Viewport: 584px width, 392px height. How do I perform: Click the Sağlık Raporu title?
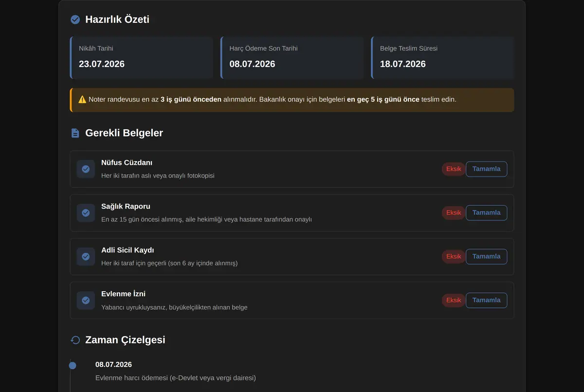click(126, 206)
